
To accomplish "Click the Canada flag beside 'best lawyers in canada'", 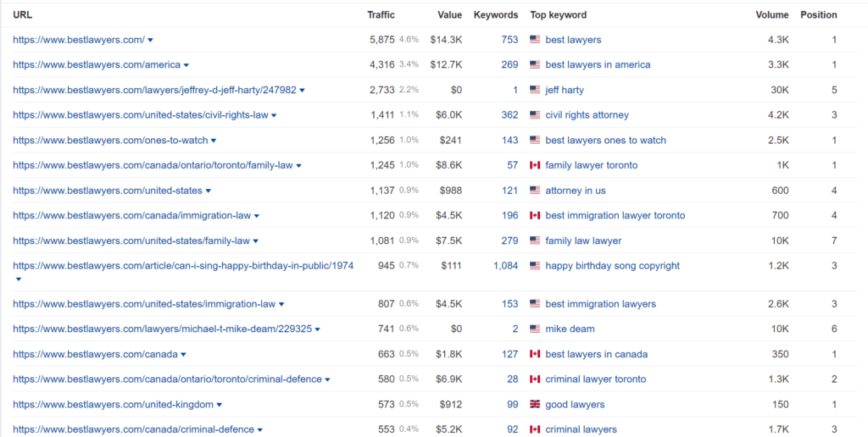I will [x=535, y=354].
